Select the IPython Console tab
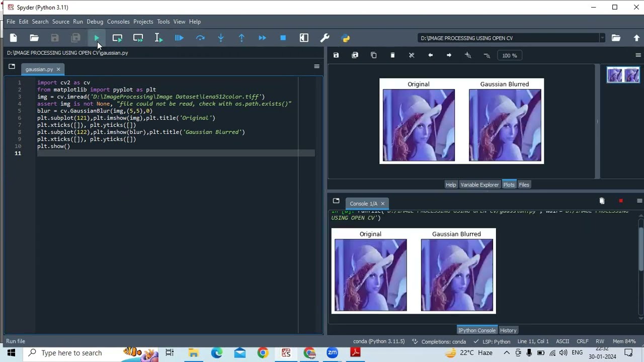The height and width of the screenshot is (362, 644). [476, 330]
